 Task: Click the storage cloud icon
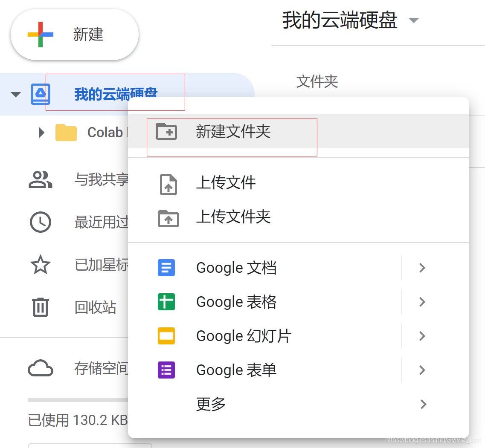pyautogui.click(x=41, y=368)
